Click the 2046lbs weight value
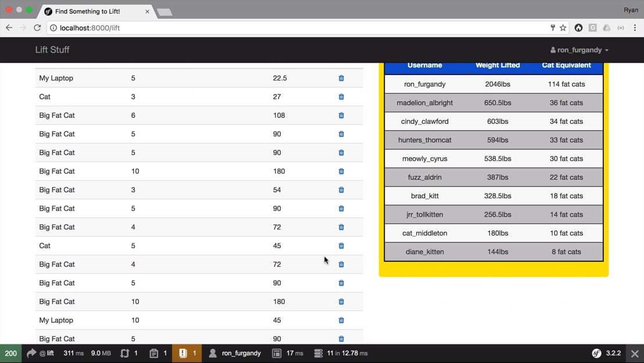644x363 pixels. [498, 84]
